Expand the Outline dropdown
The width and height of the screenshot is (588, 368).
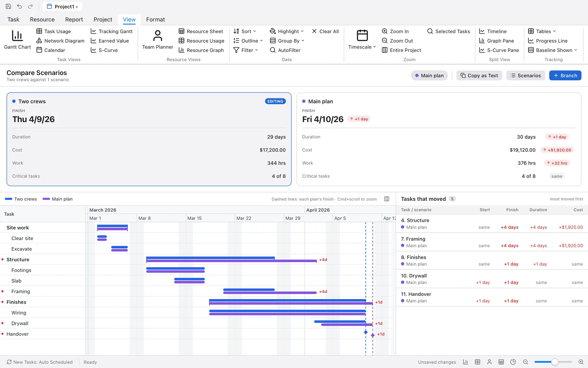point(248,41)
